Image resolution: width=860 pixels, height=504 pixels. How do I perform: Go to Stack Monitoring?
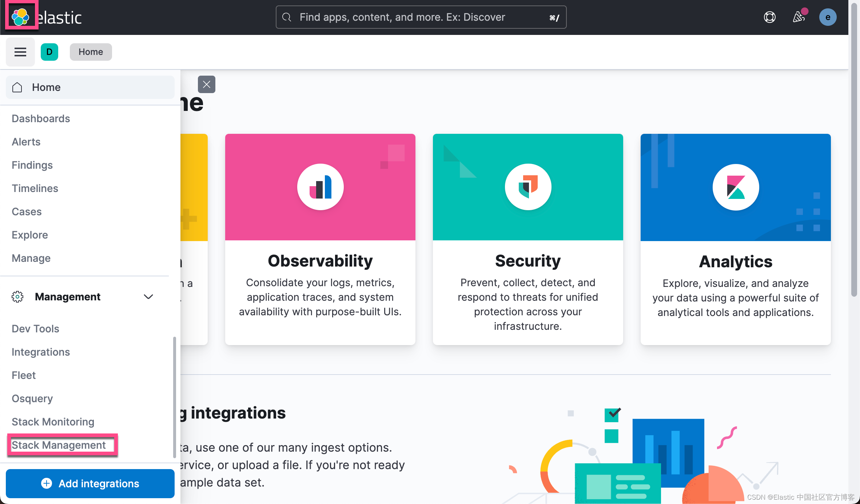pyautogui.click(x=53, y=421)
